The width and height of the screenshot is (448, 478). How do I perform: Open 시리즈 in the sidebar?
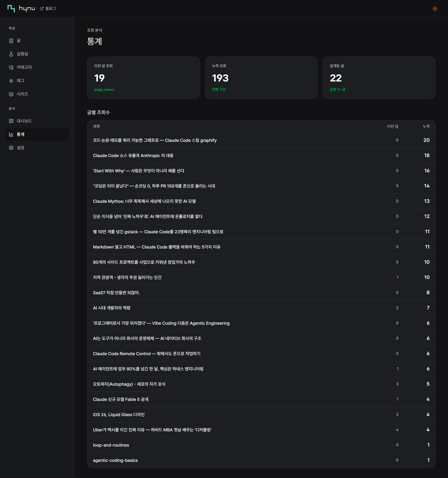(x=37, y=94)
